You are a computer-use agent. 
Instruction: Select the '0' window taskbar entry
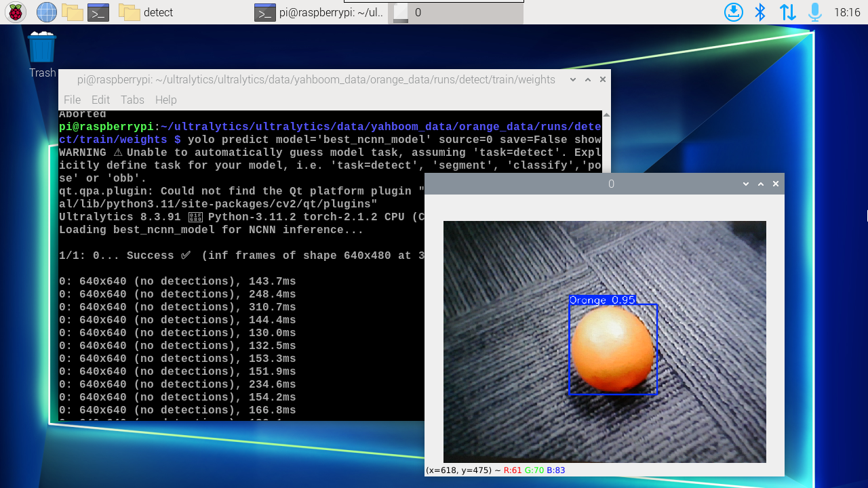tap(455, 12)
